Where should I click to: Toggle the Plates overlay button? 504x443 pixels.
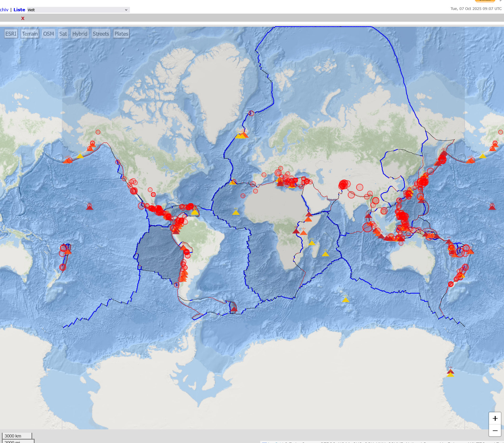(x=121, y=34)
